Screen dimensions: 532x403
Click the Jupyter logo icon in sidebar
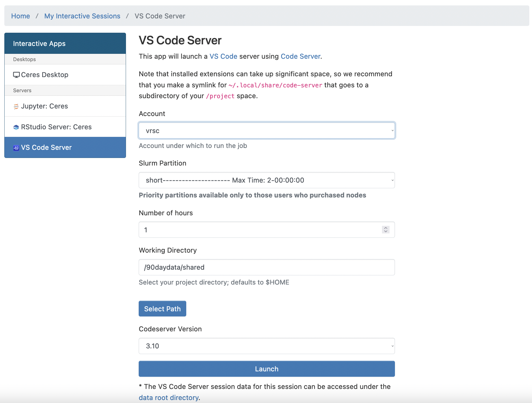(16, 107)
